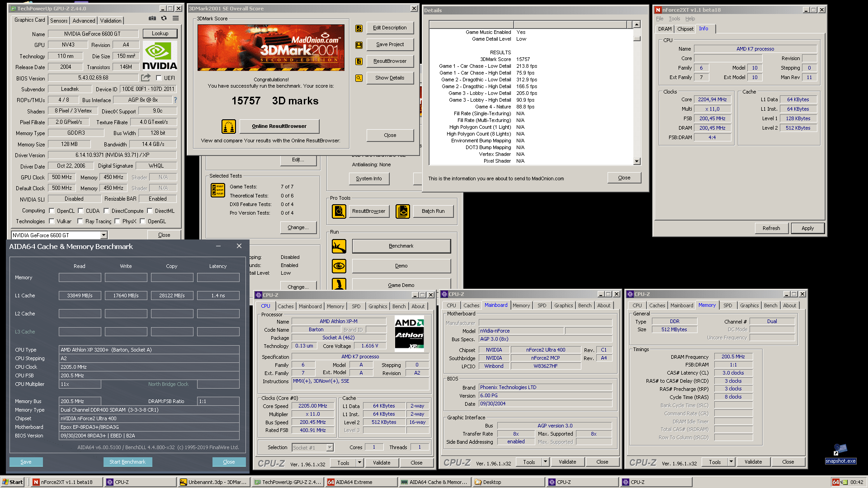Click Bus Interface question mark icon
Viewport: 868px width, 488px height.
coord(175,100)
